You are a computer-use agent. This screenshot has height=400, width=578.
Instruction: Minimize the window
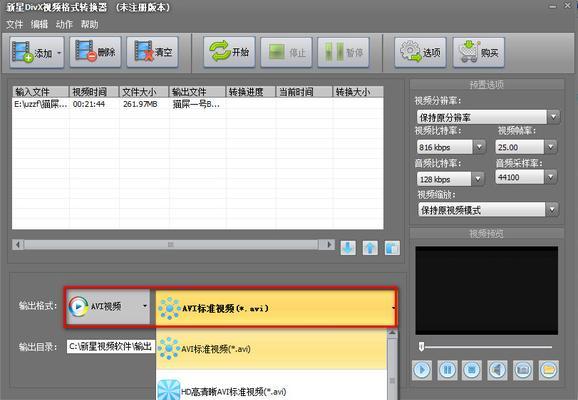pos(553,6)
